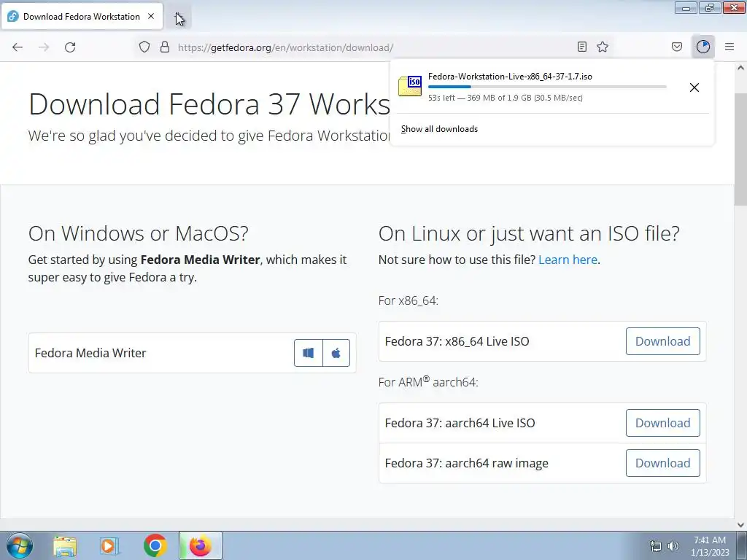Viewport: 747px width, 560px height.
Task: Click the page vertical scrollbar thumb
Action: pos(740,149)
